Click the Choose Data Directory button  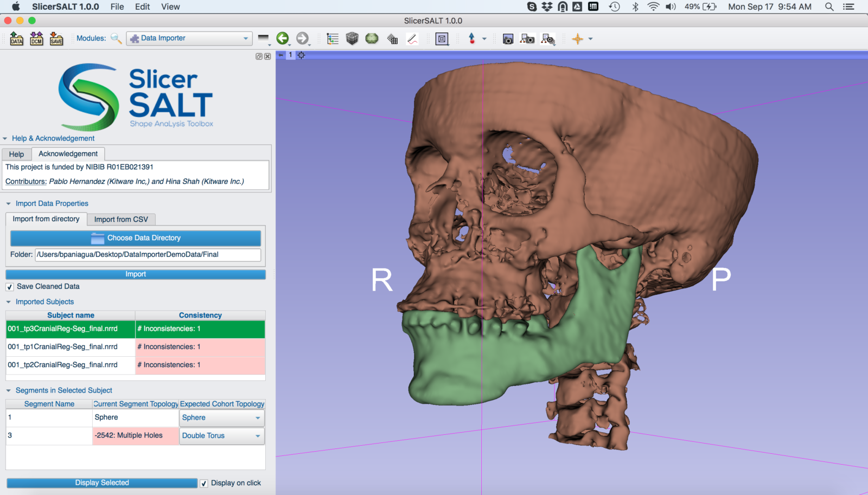pyautogui.click(x=136, y=238)
